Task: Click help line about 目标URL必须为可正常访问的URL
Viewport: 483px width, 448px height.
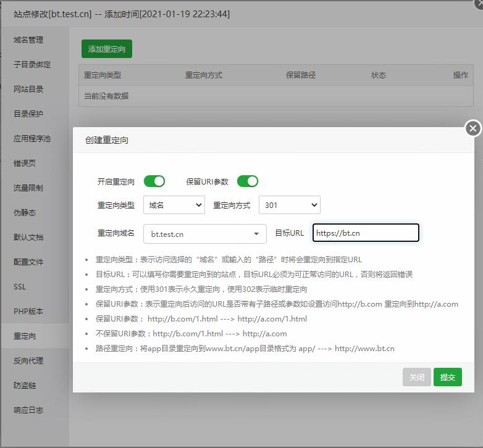Action: pos(254,274)
